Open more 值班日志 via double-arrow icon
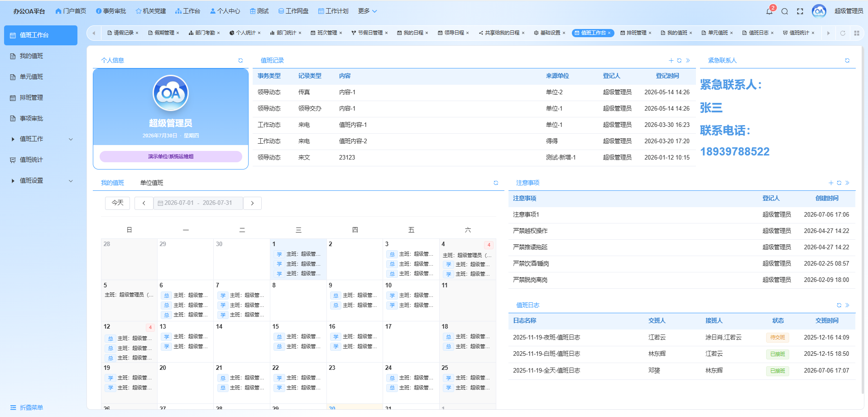868x417 pixels. point(847,305)
